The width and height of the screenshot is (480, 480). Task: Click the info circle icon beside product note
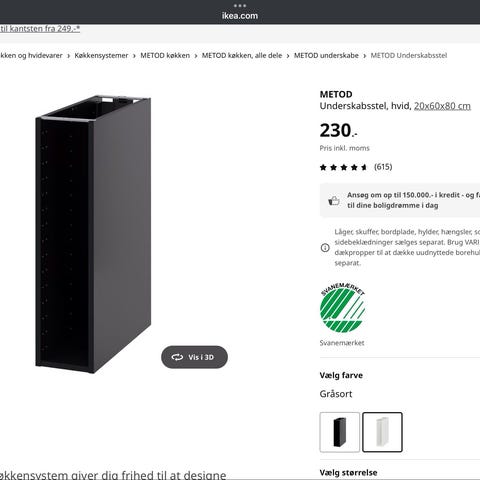click(325, 248)
